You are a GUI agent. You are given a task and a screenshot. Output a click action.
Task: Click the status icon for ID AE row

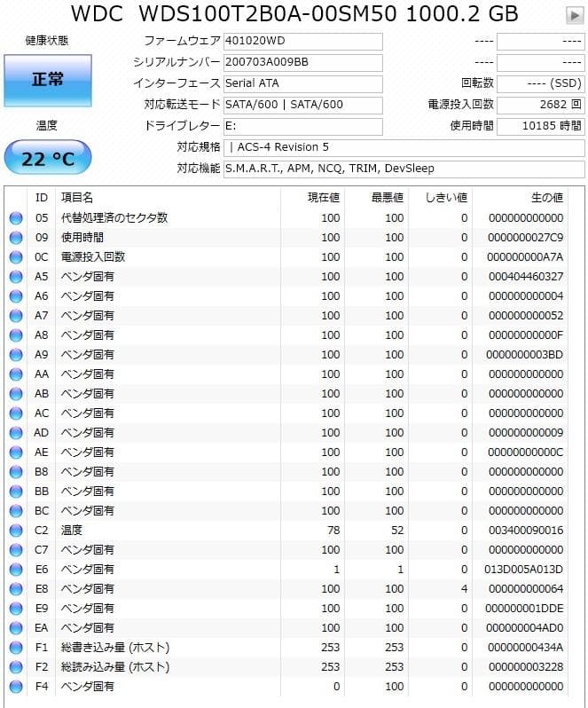[16, 452]
